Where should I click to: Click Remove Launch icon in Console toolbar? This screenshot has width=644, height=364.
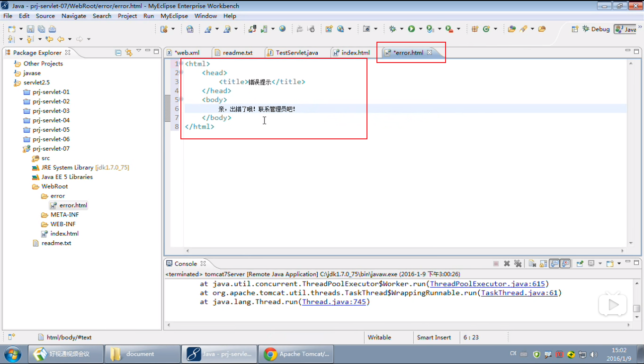tap(507, 264)
